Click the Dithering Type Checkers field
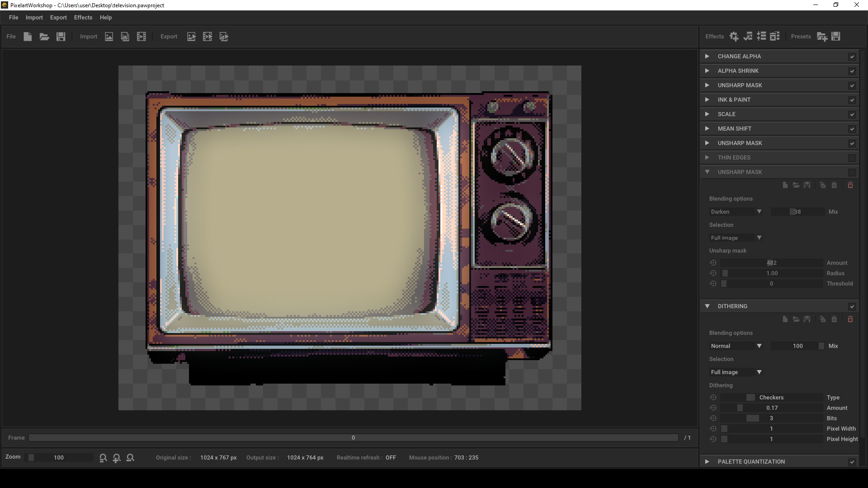Viewport: 868px width, 488px height. click(772, 398)
